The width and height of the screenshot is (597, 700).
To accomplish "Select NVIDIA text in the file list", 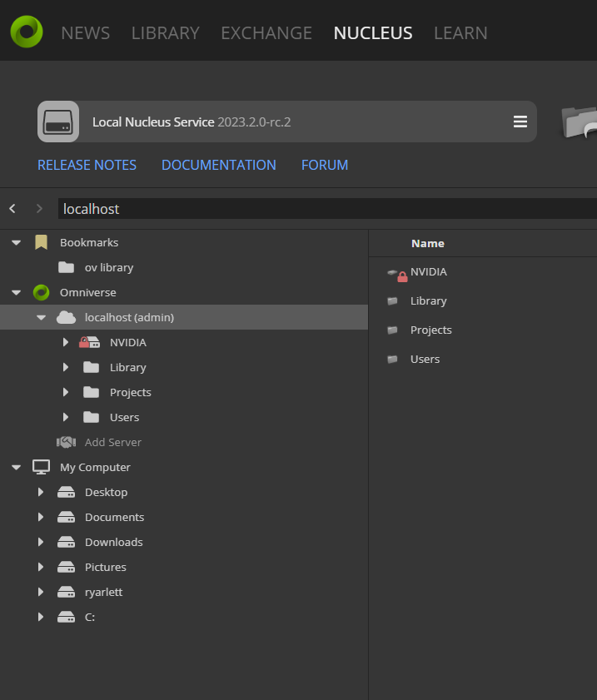I will coord(429,272).
